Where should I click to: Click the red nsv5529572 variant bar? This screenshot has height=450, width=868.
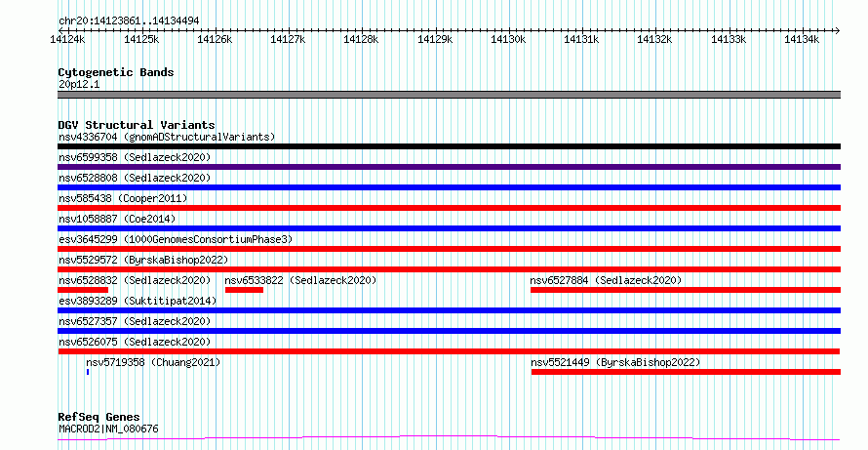point(449,269)
